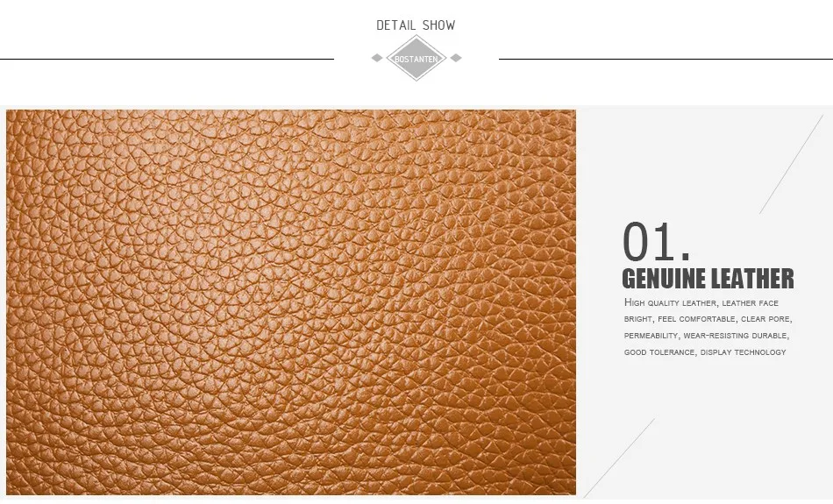
Task: Click the small diamond right of BOSTANTEN logo
Action: tap(456, 58)
